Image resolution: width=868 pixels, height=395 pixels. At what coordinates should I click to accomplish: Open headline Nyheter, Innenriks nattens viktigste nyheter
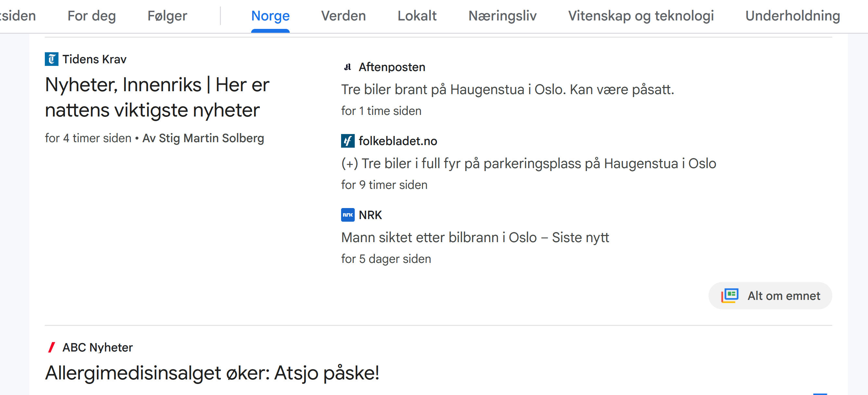coord(157,97)
